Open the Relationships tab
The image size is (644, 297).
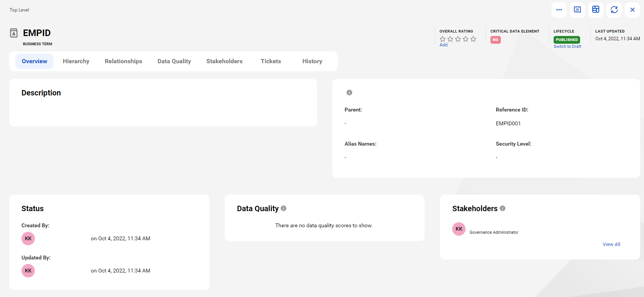click(123, 61)
